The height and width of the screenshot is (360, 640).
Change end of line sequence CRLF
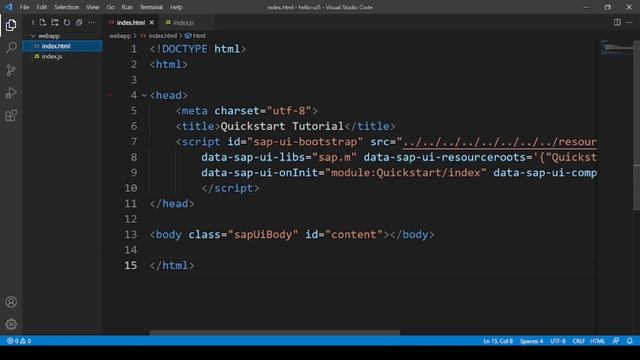(578, 341)
